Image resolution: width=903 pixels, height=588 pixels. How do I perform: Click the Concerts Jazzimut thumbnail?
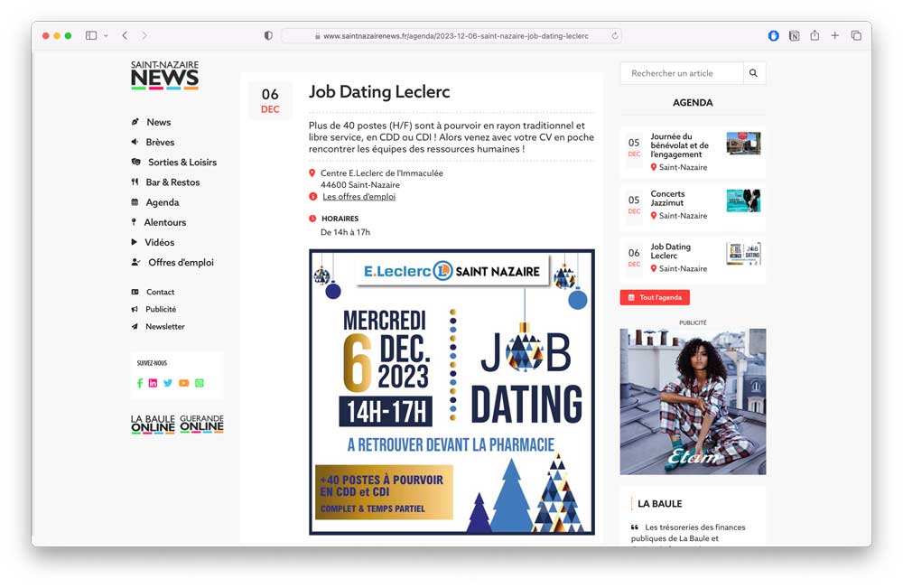tap(743, 201)
